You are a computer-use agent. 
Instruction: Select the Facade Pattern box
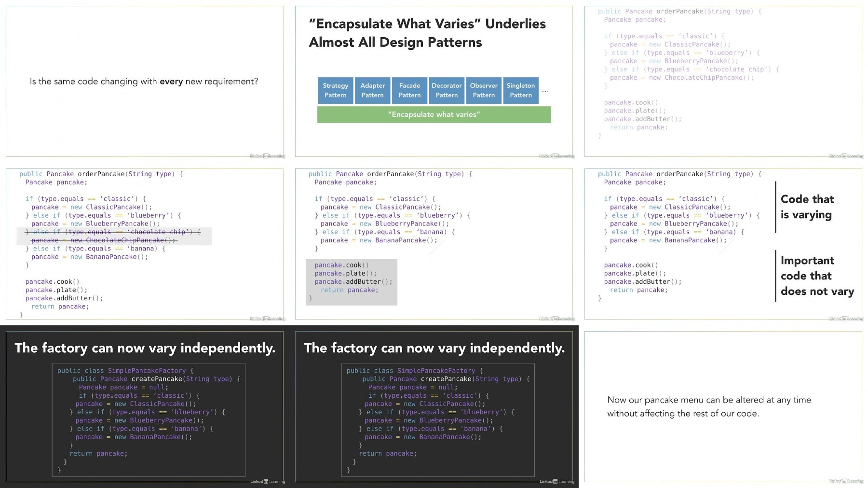tap(410, 90)
